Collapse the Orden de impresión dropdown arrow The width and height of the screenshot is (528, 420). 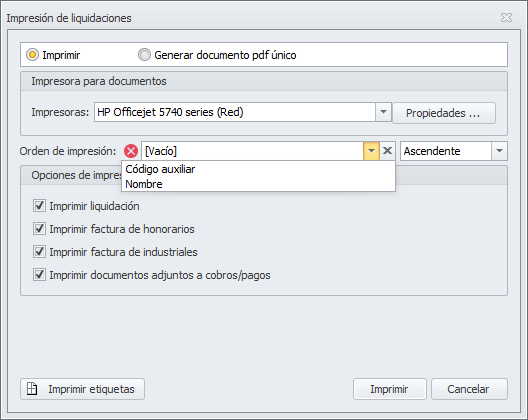(x=371, y=151)
